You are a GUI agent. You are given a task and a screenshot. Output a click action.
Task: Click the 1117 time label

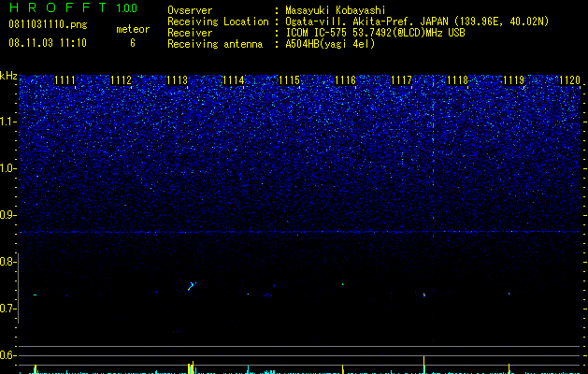pos(401,80)
